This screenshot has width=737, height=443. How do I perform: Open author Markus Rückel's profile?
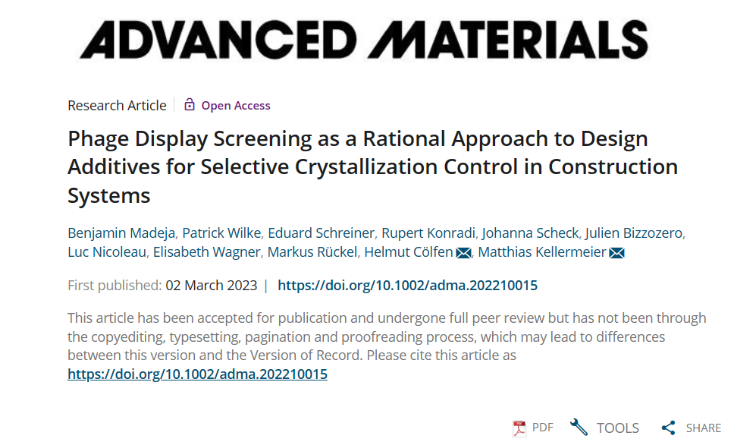[x=312, y=252]
